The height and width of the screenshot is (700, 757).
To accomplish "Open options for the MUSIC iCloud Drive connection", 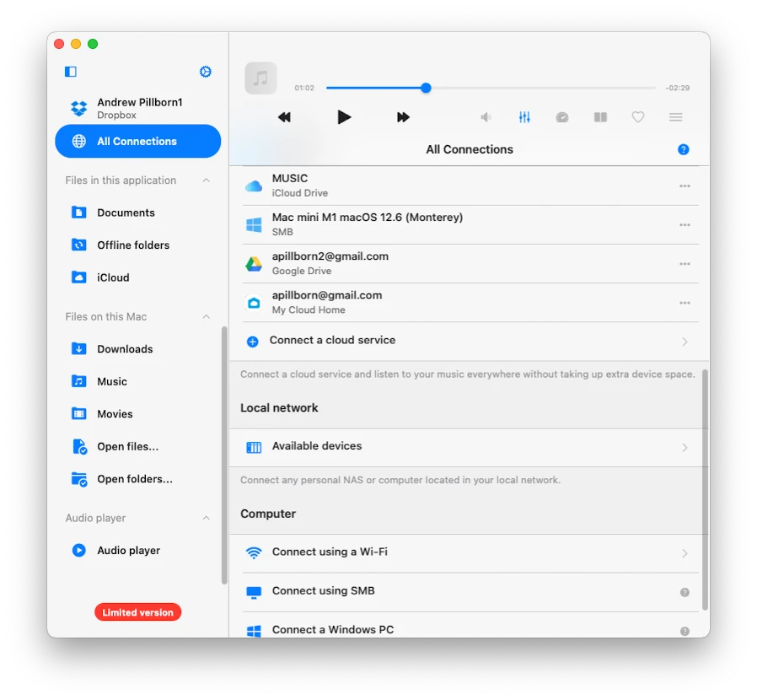I will [x=685, y=185].
